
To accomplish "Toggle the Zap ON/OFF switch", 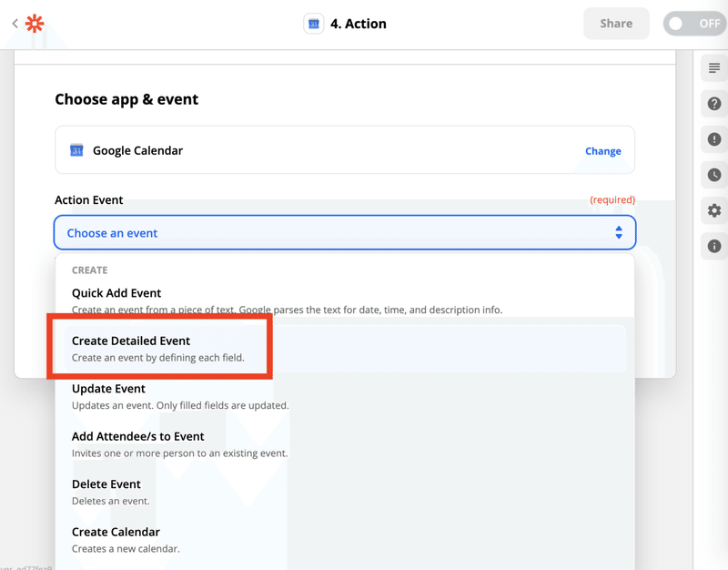I will 695,24.
